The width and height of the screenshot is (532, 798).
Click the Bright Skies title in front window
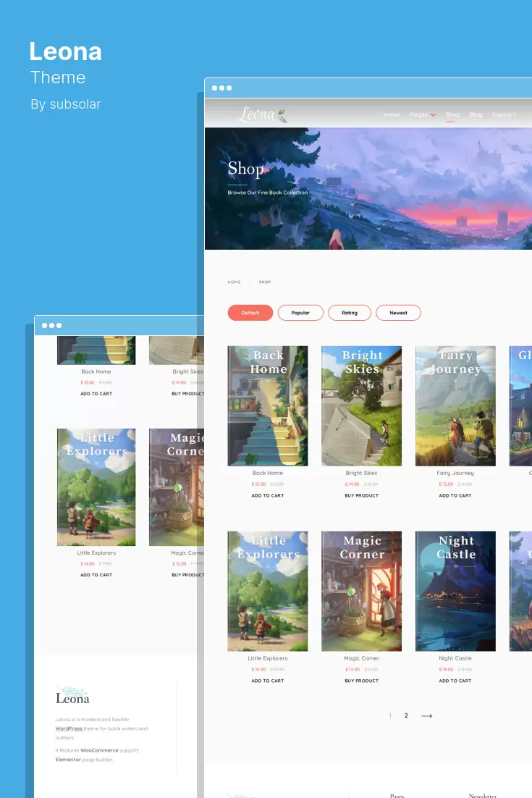pos(362,473)
